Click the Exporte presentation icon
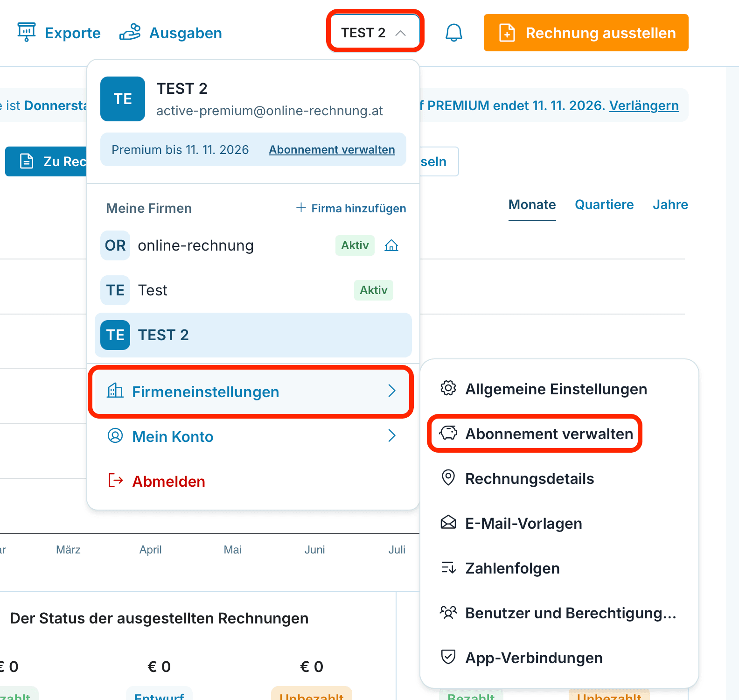 pyautogui.click(x=27, y=32)
